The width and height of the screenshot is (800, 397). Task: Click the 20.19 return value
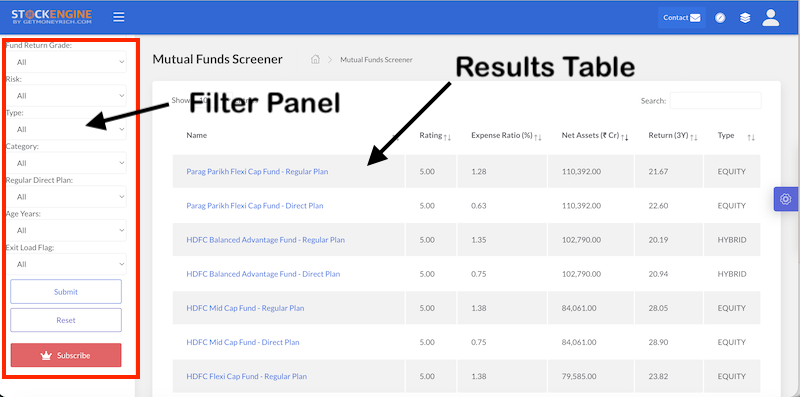pos(658,240)
